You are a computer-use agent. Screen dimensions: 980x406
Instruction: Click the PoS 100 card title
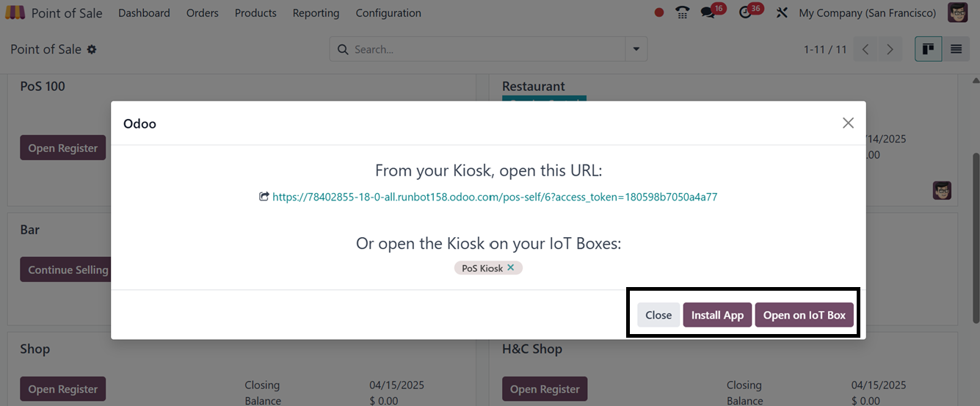[x=43, y=86]
